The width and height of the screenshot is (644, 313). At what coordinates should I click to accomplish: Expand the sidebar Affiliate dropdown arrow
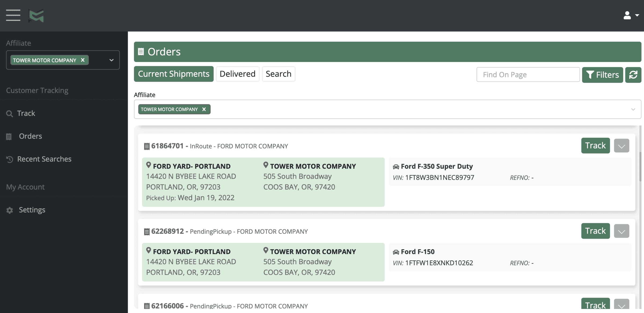click(x=111, y=60)
